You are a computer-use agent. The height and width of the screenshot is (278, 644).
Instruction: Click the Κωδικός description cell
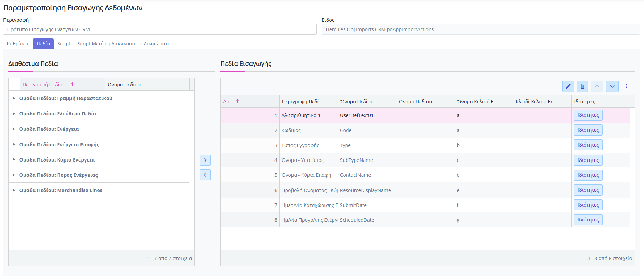click(308, 130)
